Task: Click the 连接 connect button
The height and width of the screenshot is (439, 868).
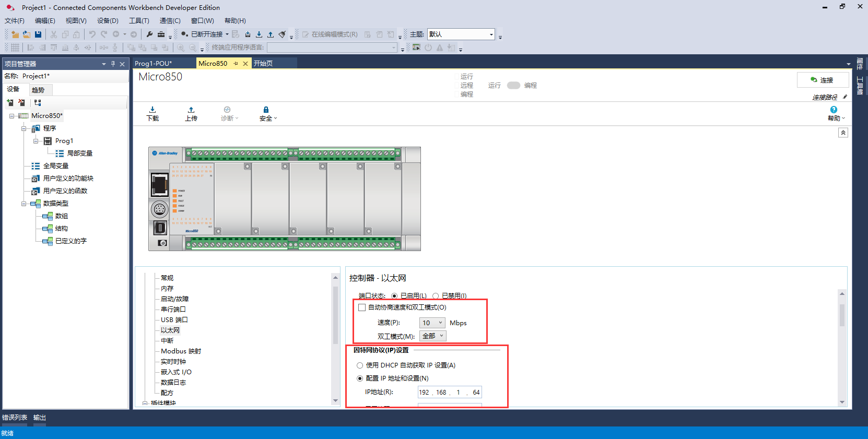Action: (822, 80)
